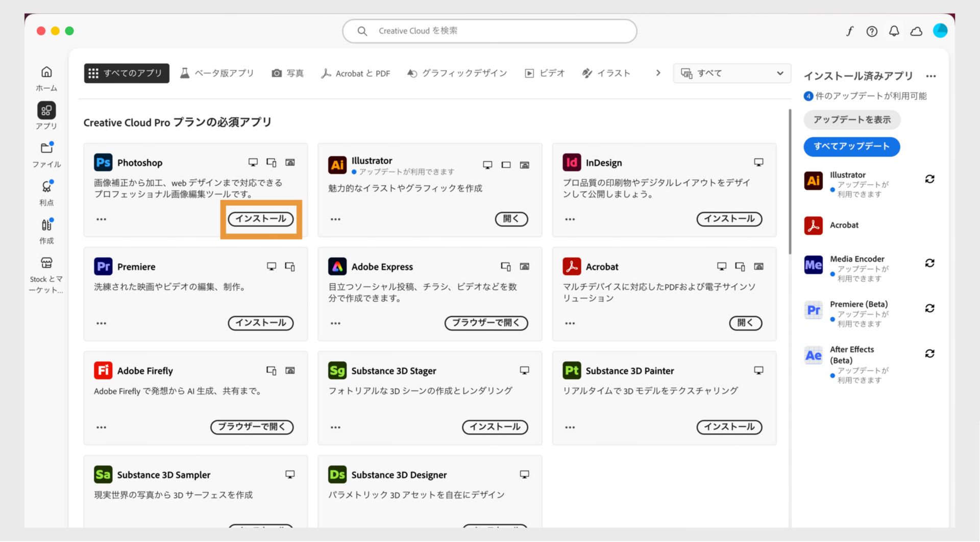Open Acrobat card more options menu
980x542 pixels.
[570, 324]
